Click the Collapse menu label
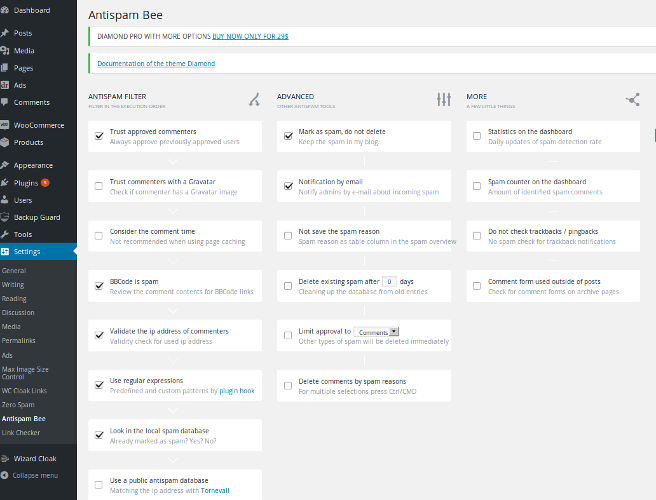The width and height of the screenshot is (656, 500). tap(35, 475)
